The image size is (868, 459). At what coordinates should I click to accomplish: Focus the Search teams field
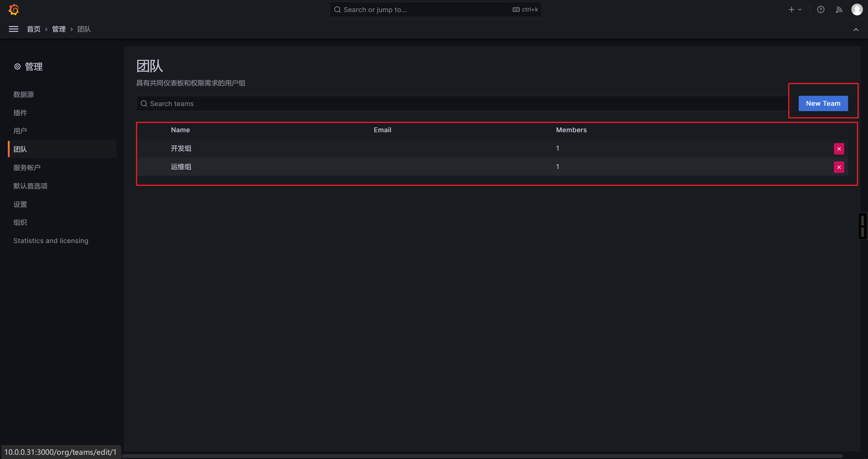coord(462,104)
